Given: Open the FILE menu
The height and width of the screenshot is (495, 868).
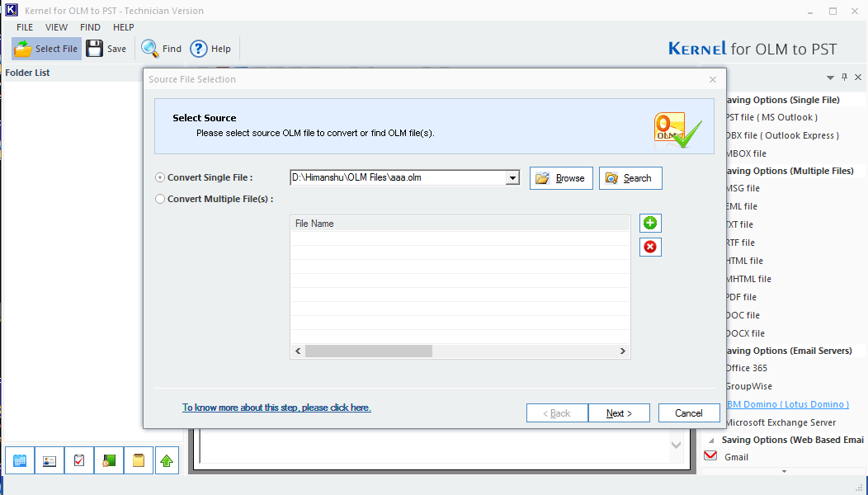Looking at the screenshot, I should [25, 27].
